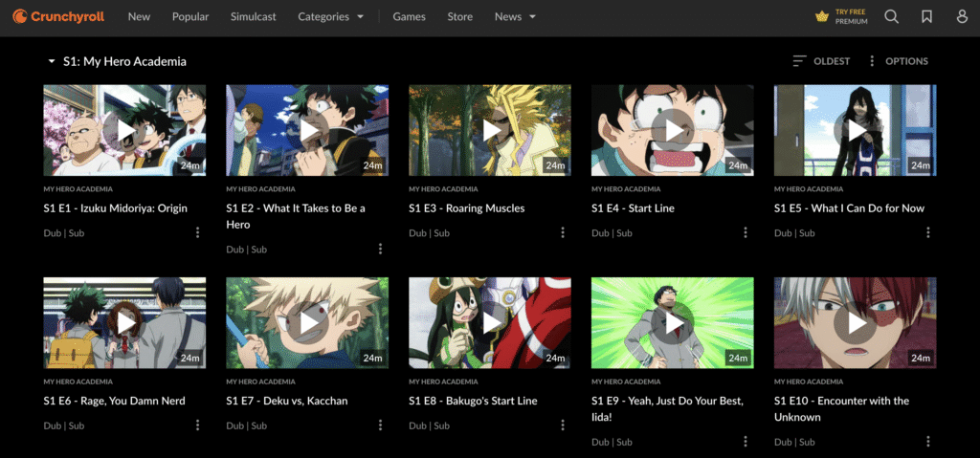This screenshot has height=458, width=980.
Task: Open title S1 E7 - Deku vs, Kacchan
Action: (x=287, y=401)
